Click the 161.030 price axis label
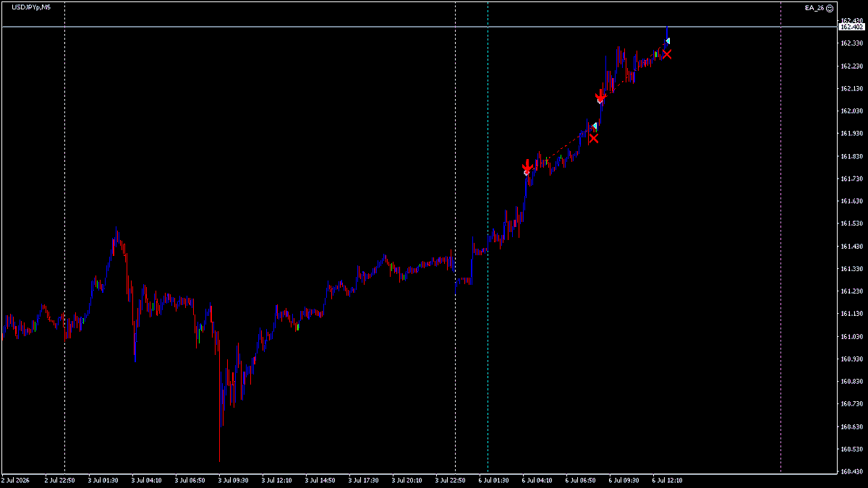This screenshot has width=868, height=488. (851, 336)
